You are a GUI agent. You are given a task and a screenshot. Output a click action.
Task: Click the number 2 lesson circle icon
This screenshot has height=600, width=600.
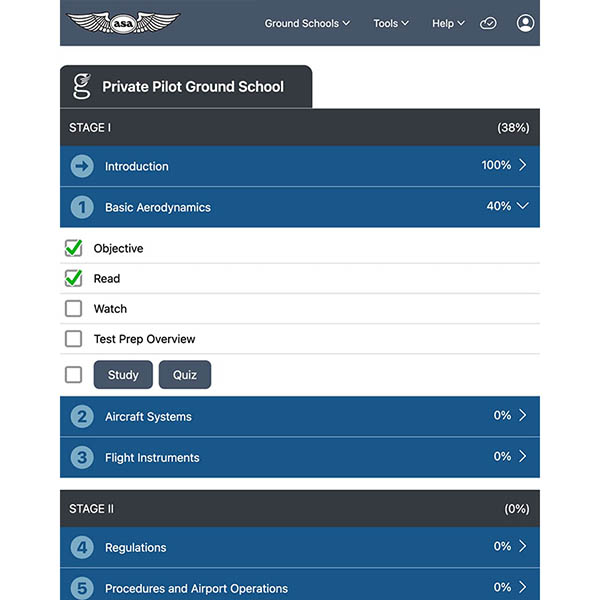tap(82, 416)
